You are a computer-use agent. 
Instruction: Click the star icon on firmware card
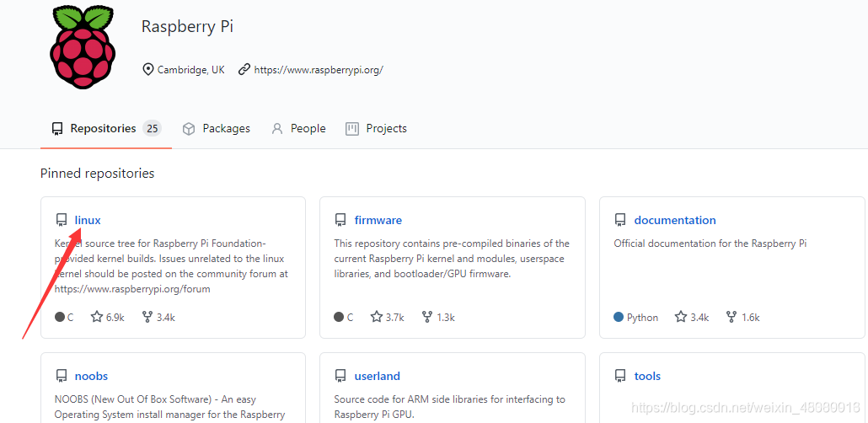point(377,317)
